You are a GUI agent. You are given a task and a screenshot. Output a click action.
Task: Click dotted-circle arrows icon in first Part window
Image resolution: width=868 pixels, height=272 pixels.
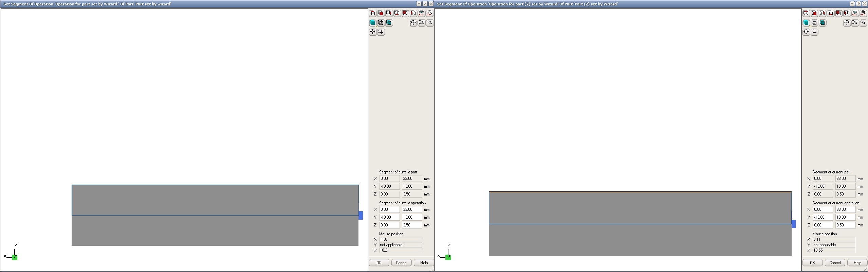(x=372, y=32)
